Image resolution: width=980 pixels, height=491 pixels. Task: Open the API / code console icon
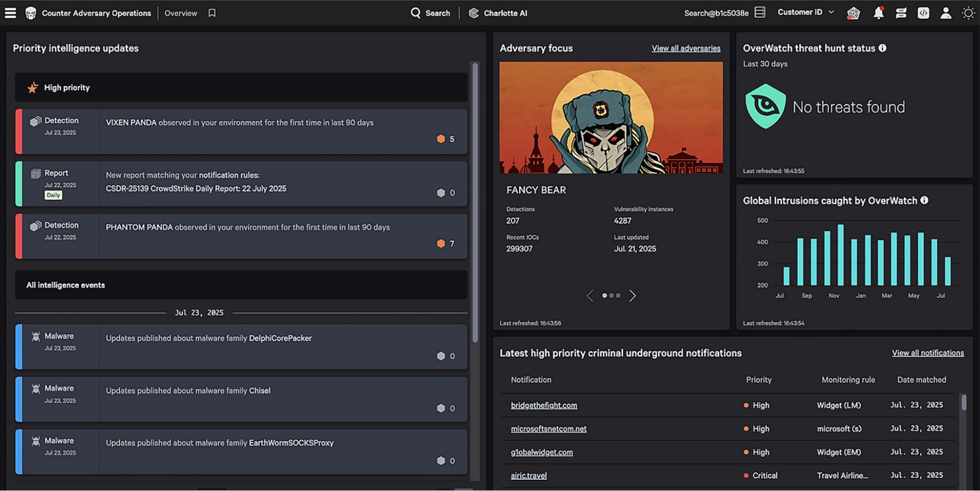coord(923,13)
